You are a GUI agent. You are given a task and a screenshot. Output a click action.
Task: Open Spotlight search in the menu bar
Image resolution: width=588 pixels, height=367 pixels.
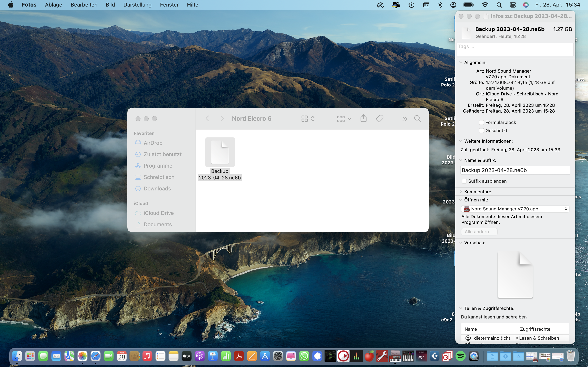tap(499, 5)
